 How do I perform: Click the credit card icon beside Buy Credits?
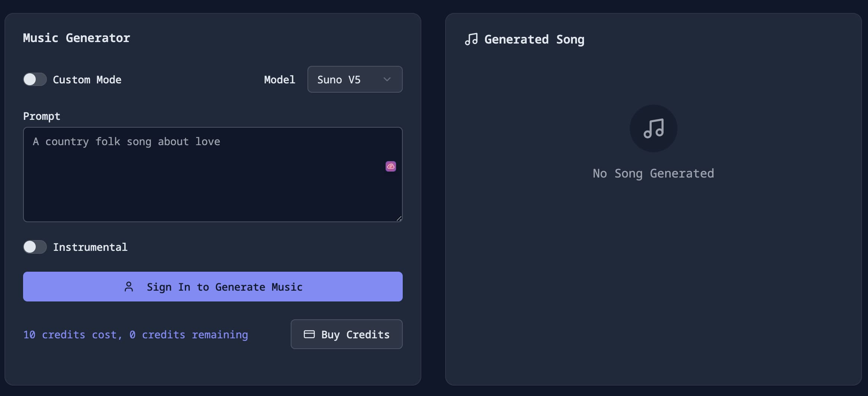[x=309, y=334]
